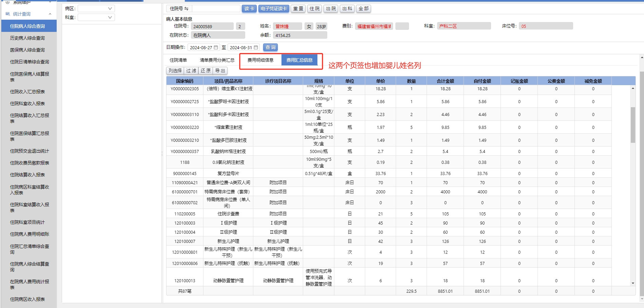
Task: Open the 病区 dropdown
Action: 96,8
